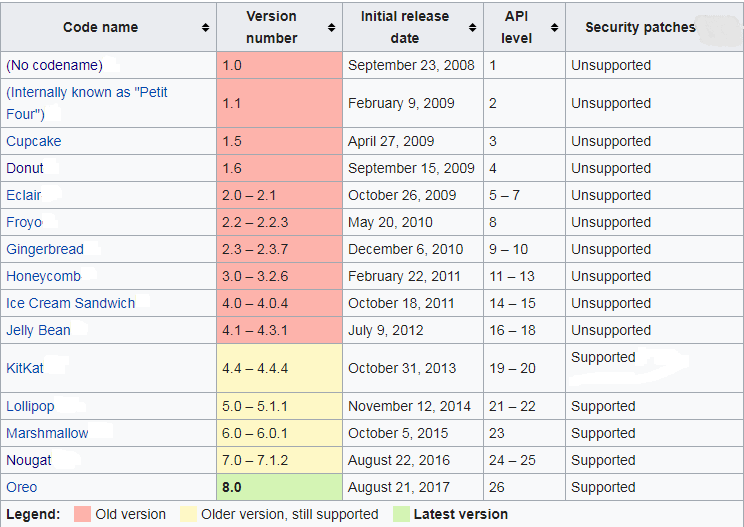Click the date September 15, 2009
The height and width of the screenshot is (527, 744).
[x=411, y=168]
